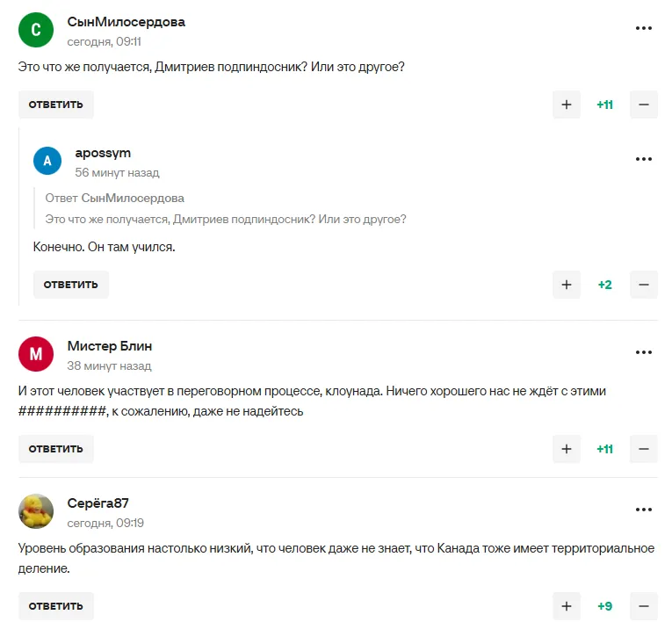The height and width of the screenshot is (622, 672).
Task: Open options menu for СынМилосердова's comment
Action: [x=644, y=28]
